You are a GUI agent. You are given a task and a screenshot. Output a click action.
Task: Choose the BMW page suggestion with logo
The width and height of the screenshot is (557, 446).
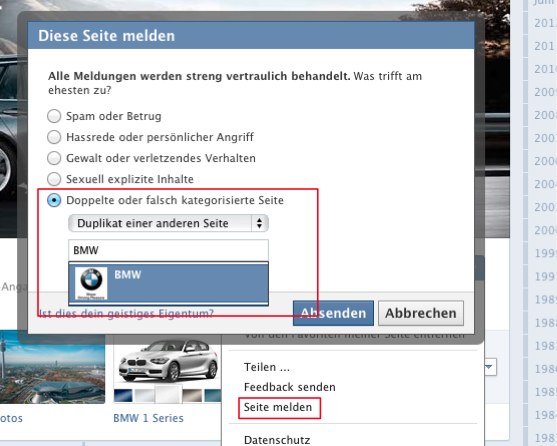[168, 283]
